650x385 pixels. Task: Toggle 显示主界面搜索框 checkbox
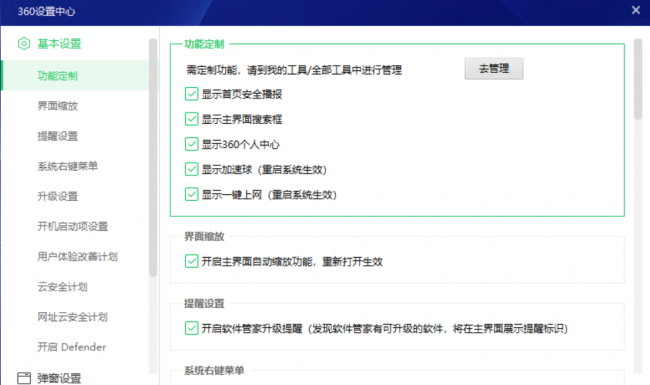(192, 119)
